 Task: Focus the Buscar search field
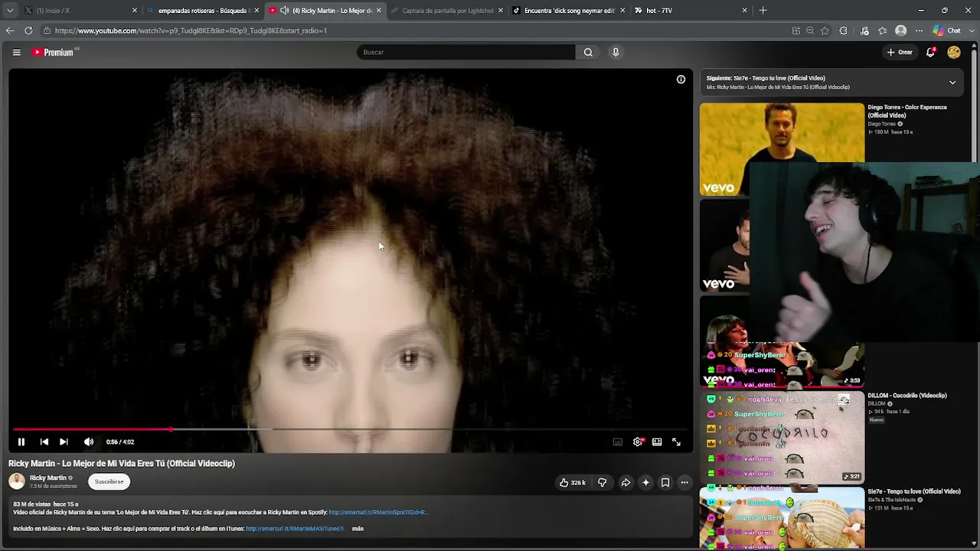[x=465, y=52]
